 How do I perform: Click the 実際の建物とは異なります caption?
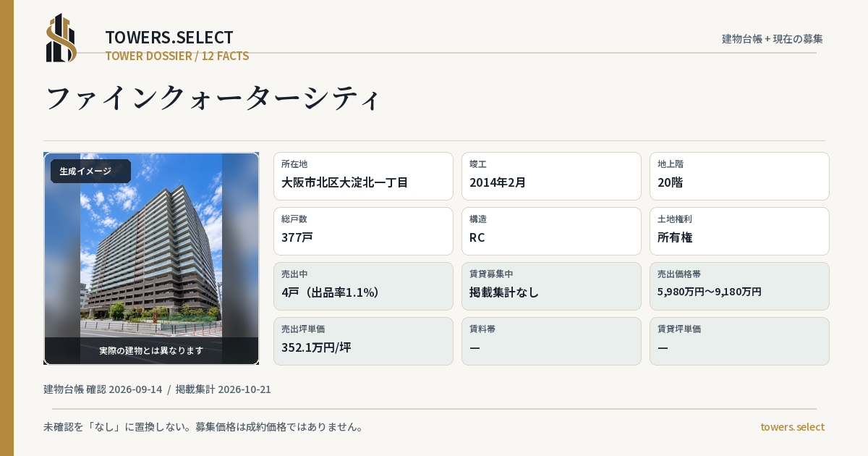point(151,350)
